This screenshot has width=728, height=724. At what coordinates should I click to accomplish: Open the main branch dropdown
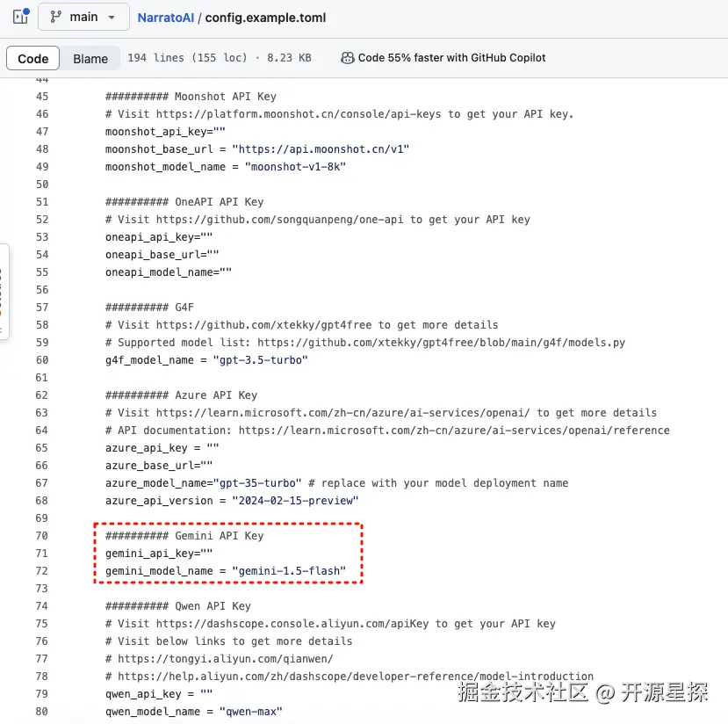83,18
